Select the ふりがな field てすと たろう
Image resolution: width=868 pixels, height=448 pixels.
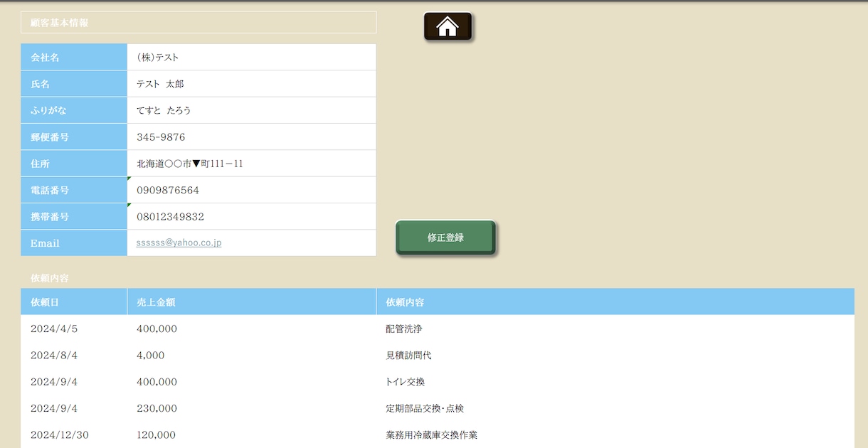251,110
